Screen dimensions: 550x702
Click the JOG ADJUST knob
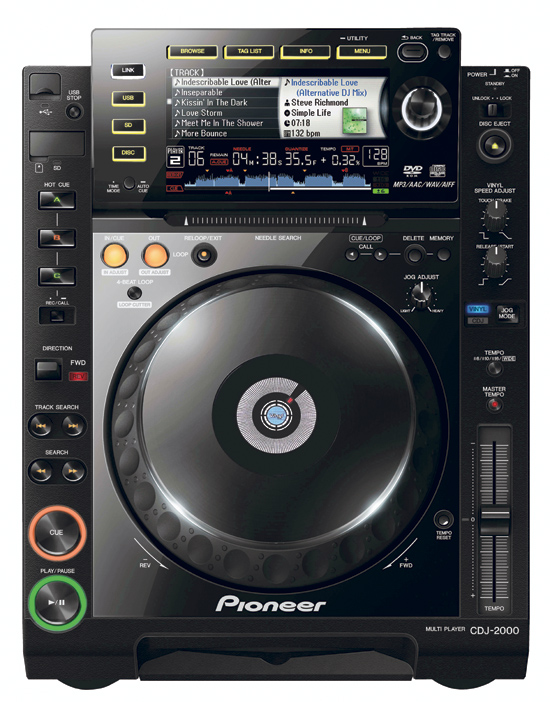pos(421,294)
